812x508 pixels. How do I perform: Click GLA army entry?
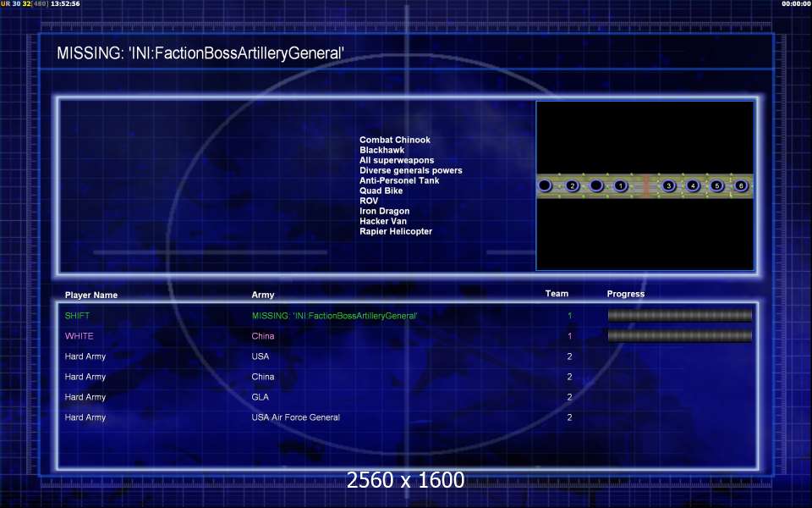(x=261, y=397)
